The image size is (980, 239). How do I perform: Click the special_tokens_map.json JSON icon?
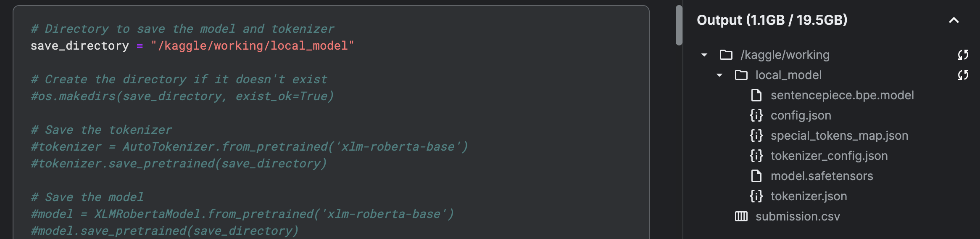(x=756, y=135)
